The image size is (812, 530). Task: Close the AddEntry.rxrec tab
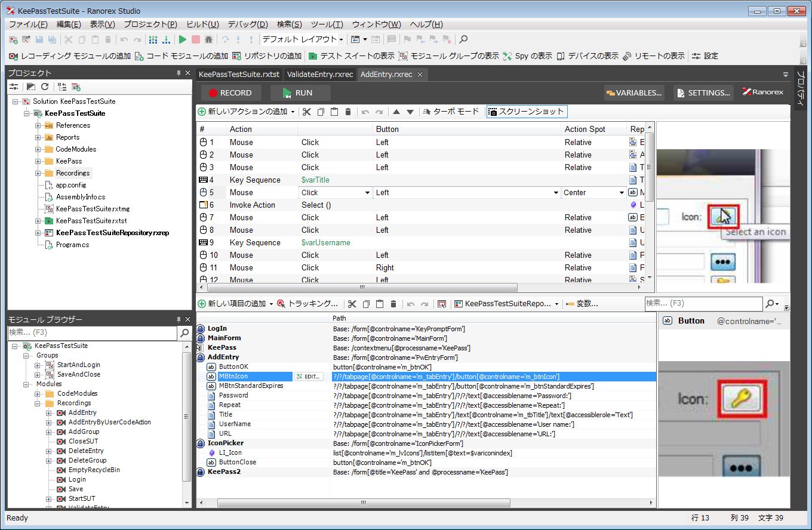click(420, 75)
